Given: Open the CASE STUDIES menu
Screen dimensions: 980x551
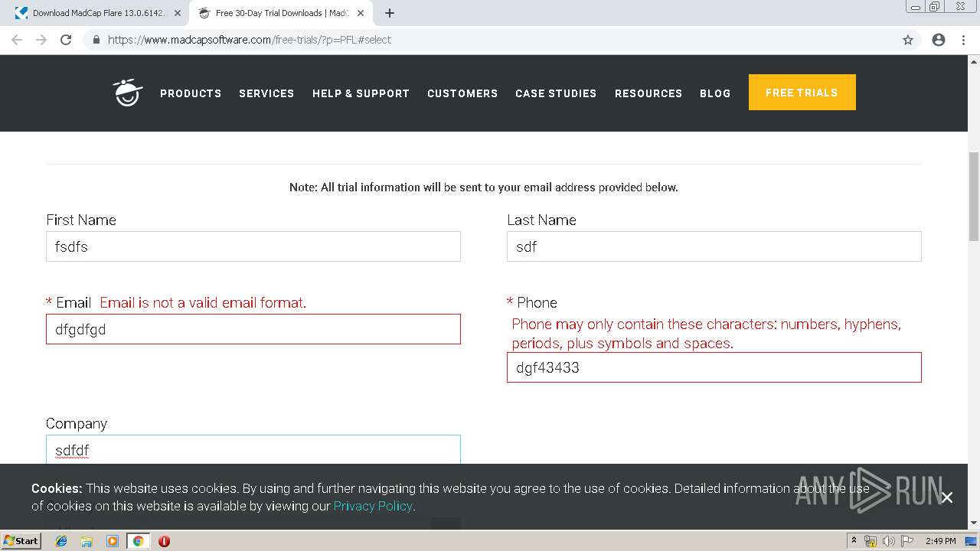Looking at the screenshot, I should coord(556,93).
